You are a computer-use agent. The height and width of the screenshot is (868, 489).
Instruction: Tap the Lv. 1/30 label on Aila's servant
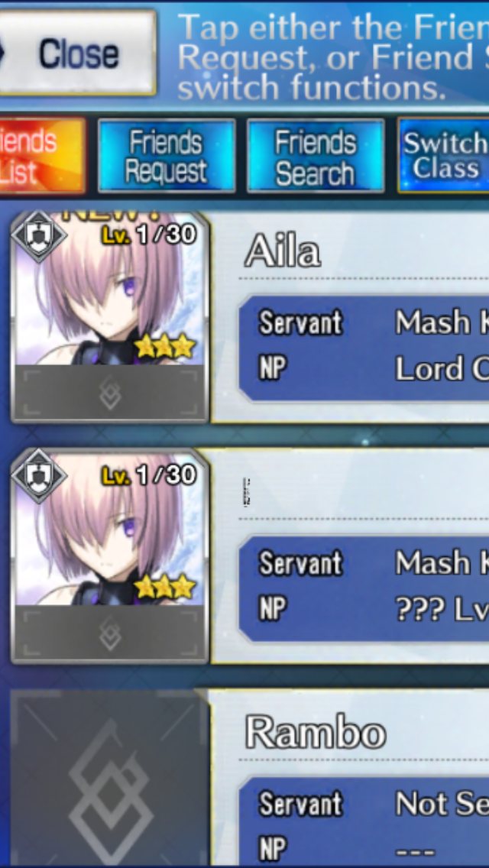tap(149, 235)
